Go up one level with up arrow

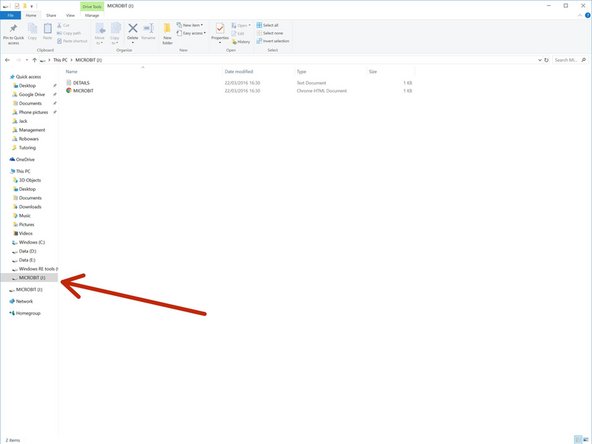pos(34,60)
